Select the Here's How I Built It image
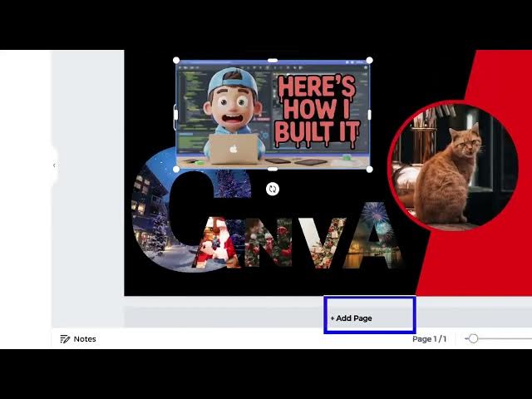 point(273,115)
